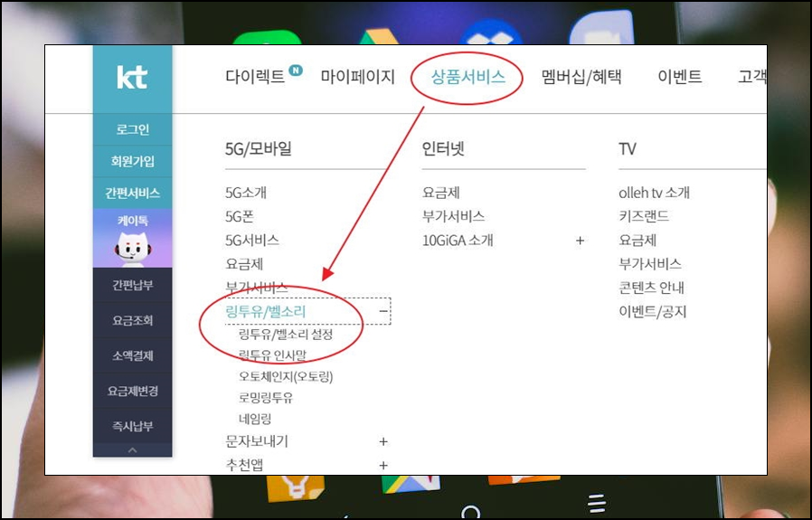
Task: Open 링투유/벨소리 설정 submenu link
Action: 286,334
